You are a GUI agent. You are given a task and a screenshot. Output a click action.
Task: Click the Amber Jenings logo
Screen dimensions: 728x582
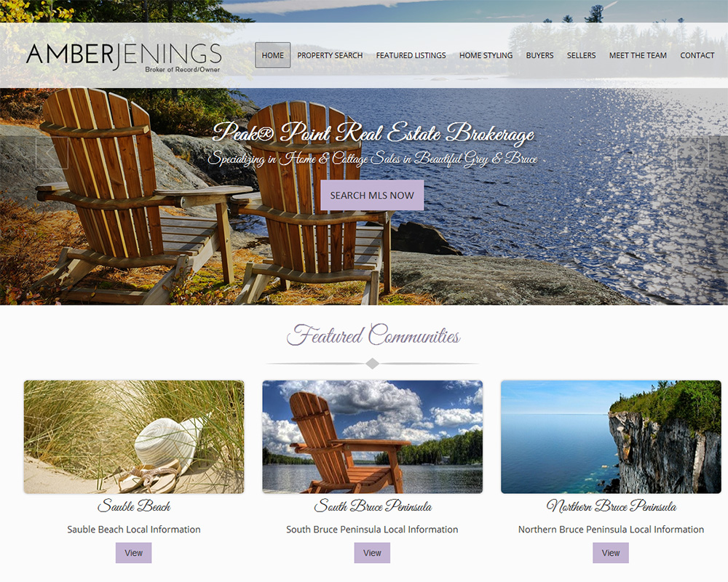tap(124, 57)
